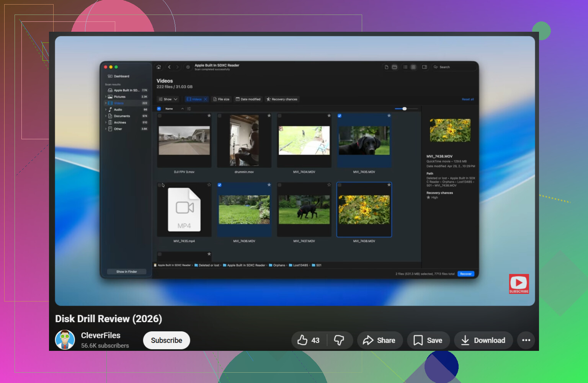Open the three-dot more actions menu

pos(526,340)
